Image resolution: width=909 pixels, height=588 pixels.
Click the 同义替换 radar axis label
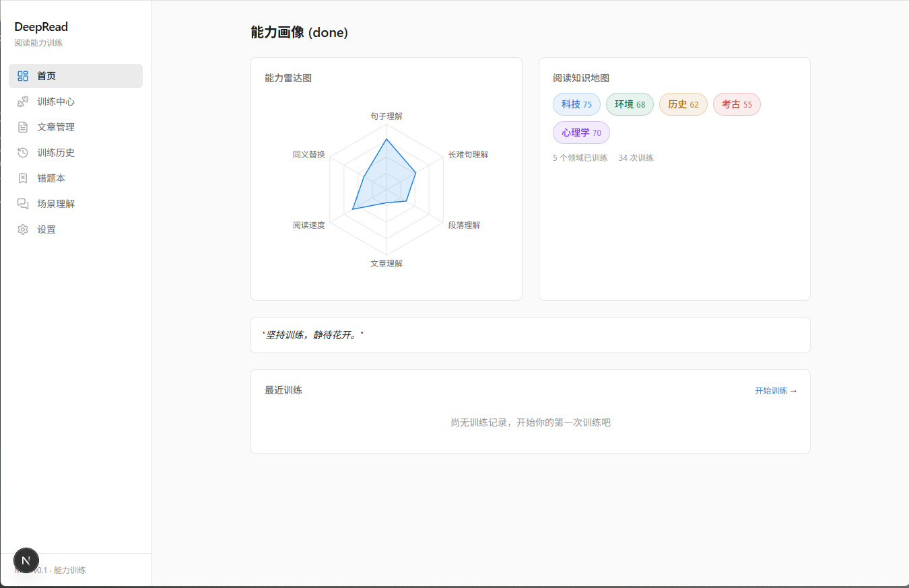tap(309, 155)
